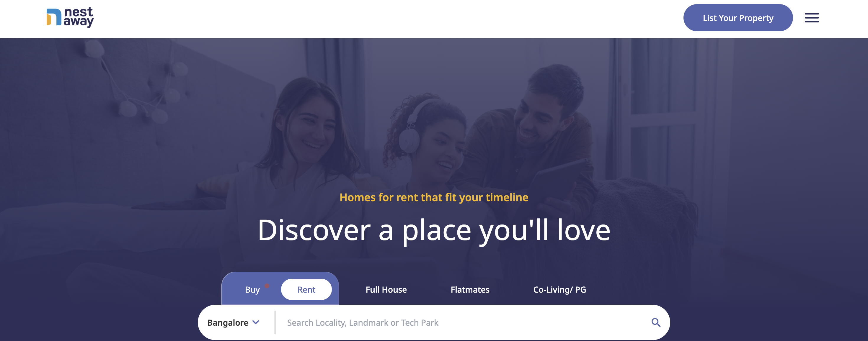Open the hamburger menu icon
Viewport: 868px width, 341px height.
tap(812, 18)
